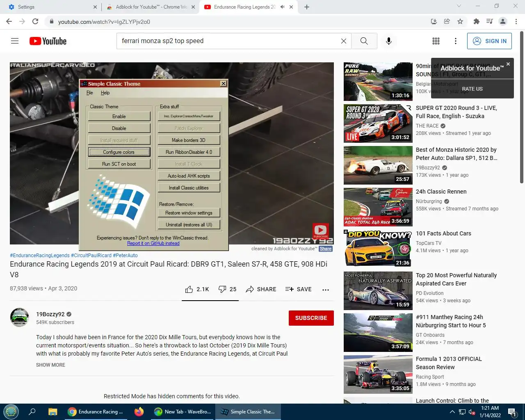The height and width of the screenshot is (420, 525).
Task: Click Run RibbonDisabler 4.0 button
Action: coord(189,152)
